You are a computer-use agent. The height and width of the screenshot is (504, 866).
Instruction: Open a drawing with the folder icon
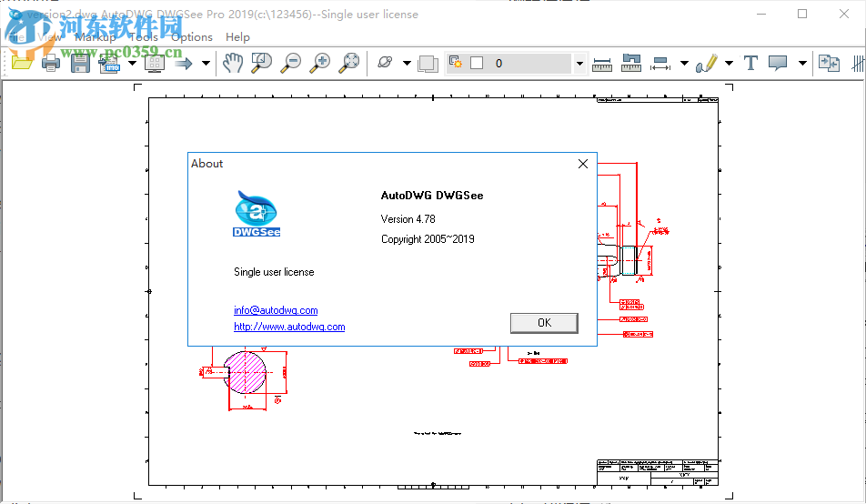[x=22, y=63]
